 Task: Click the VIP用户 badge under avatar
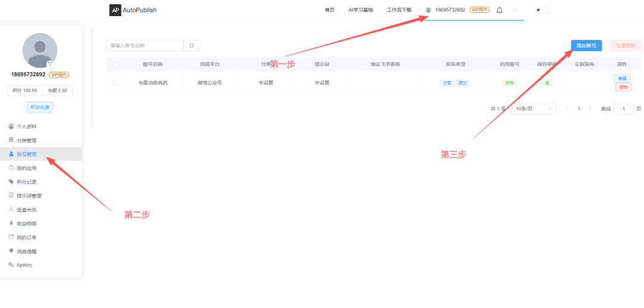(x=58, y=74)
